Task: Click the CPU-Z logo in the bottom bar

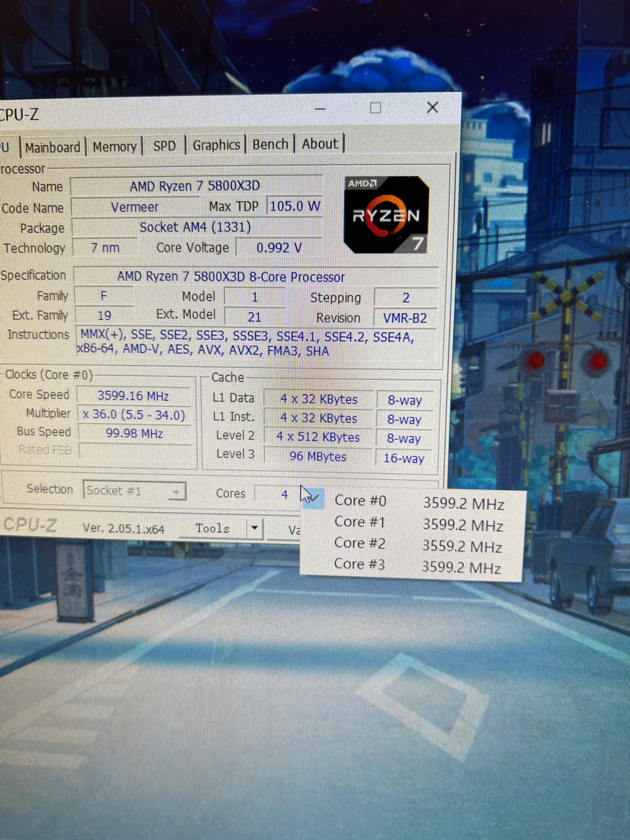Action: point(30,525)
